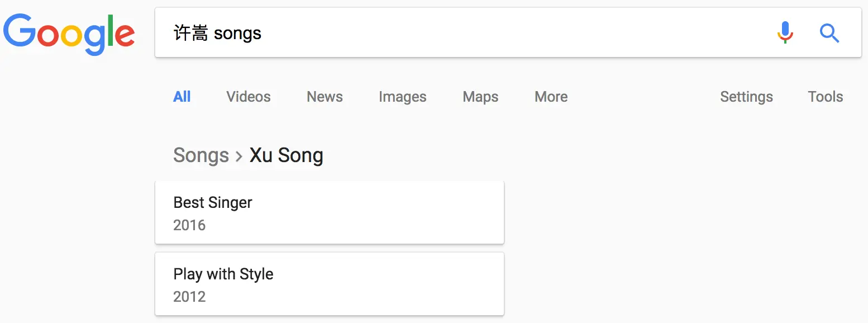This screenshot has width=868, height=323.
Task: Click the Songs breadcrumb link
Action: point(201,155)
